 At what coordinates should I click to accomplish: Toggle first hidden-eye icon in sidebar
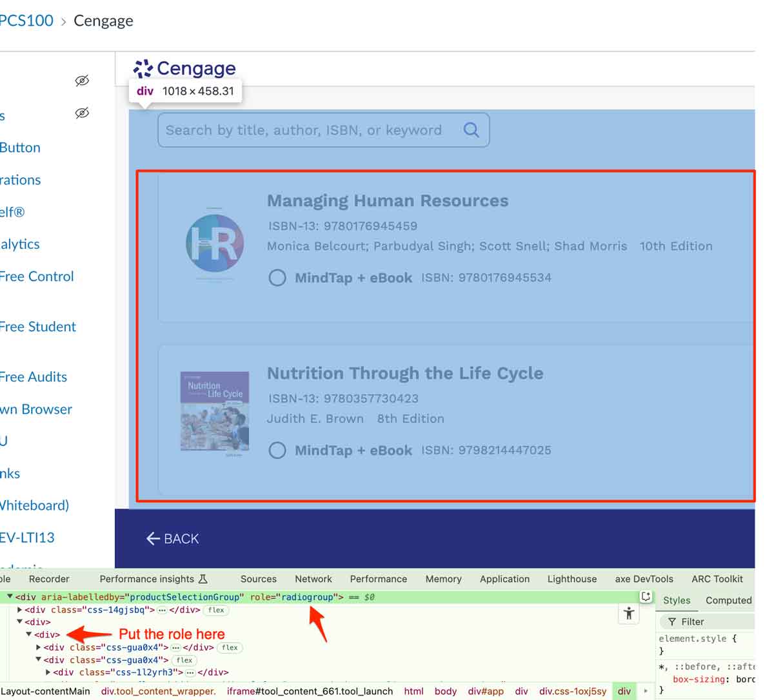[82, 81]
